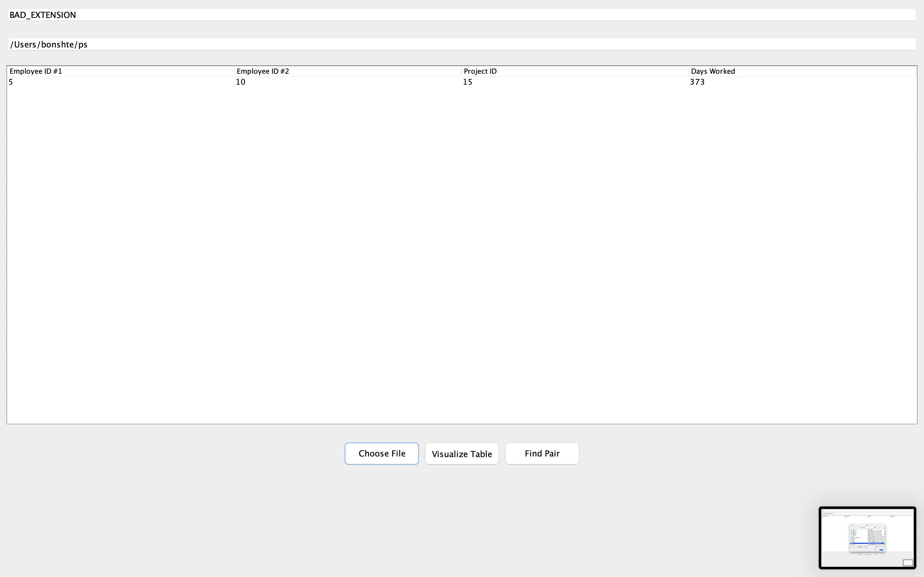This screenshot has height=577, width=924.
Task: Click the Project ID column header
Action: tap(480, 71)
